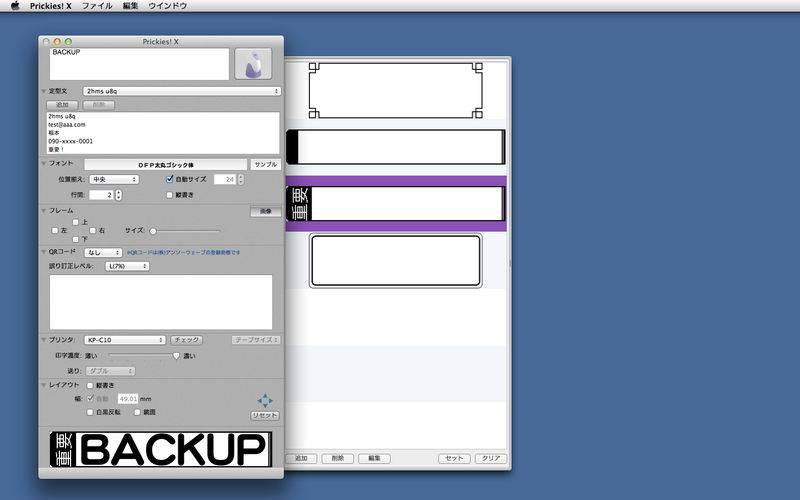
Task: Check the 上 frame side checkbox
Action: coord(76,222)
